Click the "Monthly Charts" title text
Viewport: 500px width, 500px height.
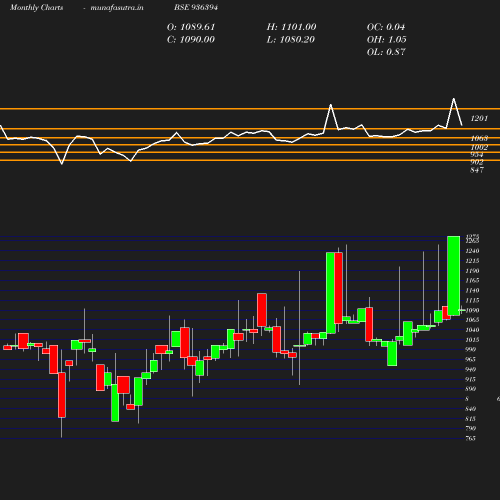click(36, 7)
